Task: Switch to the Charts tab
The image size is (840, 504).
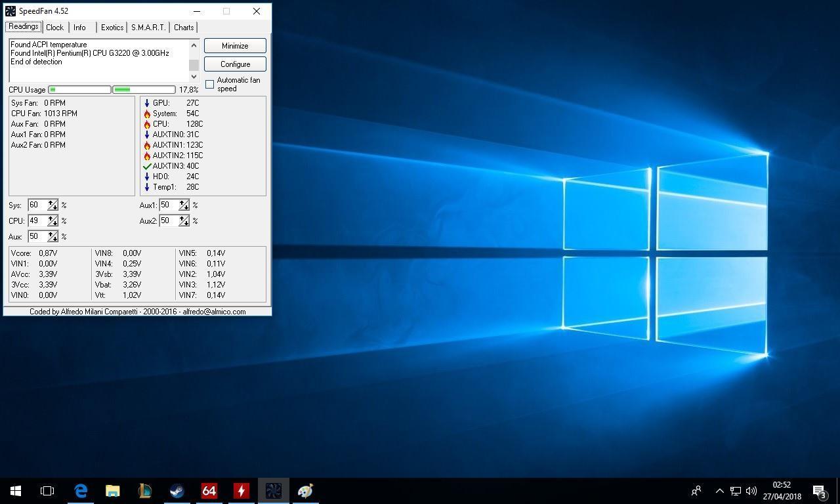Action: [x=184, y=28]
